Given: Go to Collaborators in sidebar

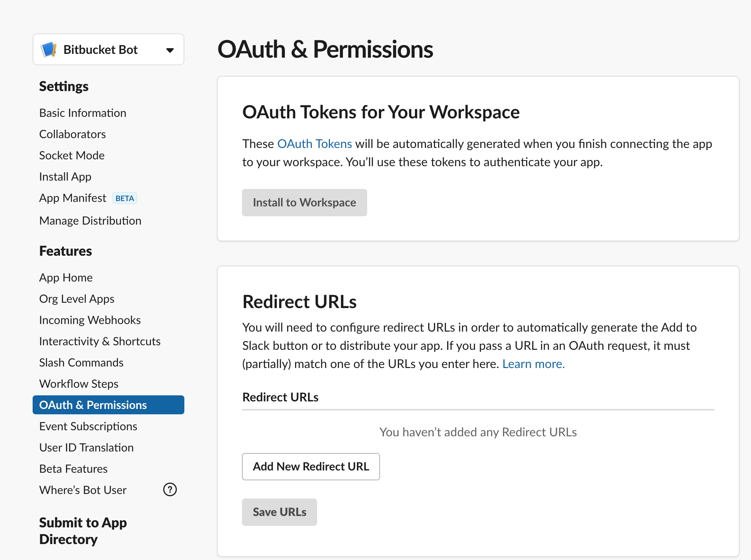Looking at the screenshot, I should [x=72, y=134].
